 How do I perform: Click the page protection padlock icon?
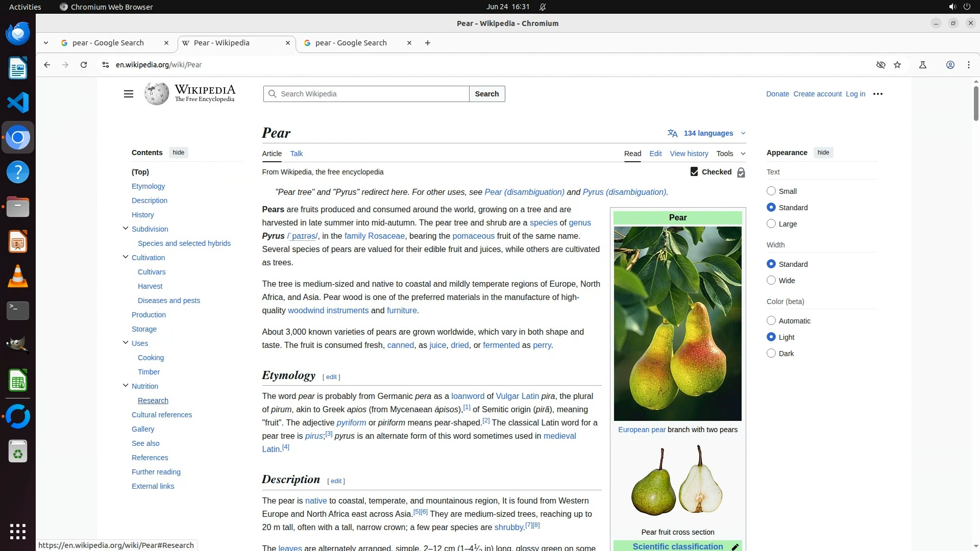click(741, 173)
